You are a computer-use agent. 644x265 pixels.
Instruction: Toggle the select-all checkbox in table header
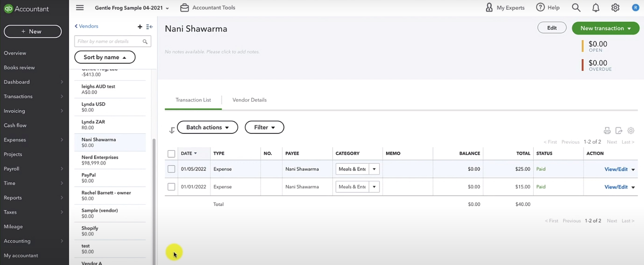tap(171, 153)
